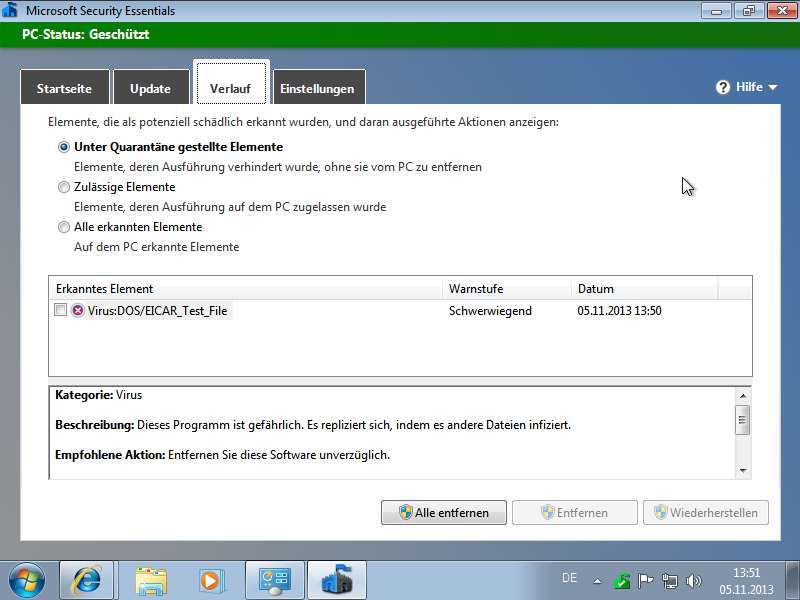Viewport: 800px width, 600px height.
Task: Select the Virus:DOS/EICAR_Test_File entry
Action: click(x=157, y=311)
